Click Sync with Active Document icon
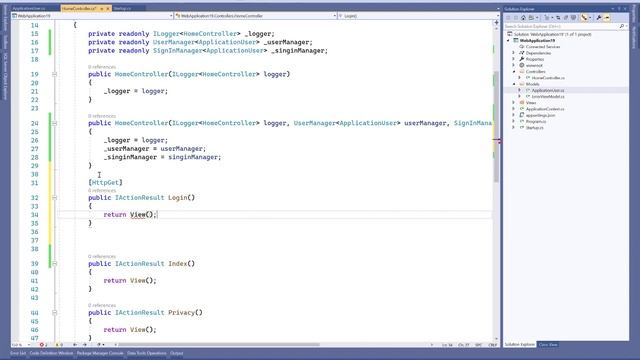 coord(558,18)
